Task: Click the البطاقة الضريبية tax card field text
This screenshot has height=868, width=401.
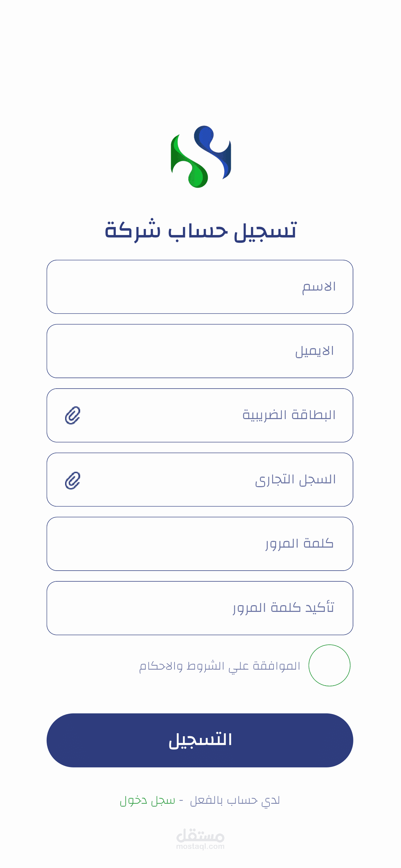Action: [x=289, y=415]
